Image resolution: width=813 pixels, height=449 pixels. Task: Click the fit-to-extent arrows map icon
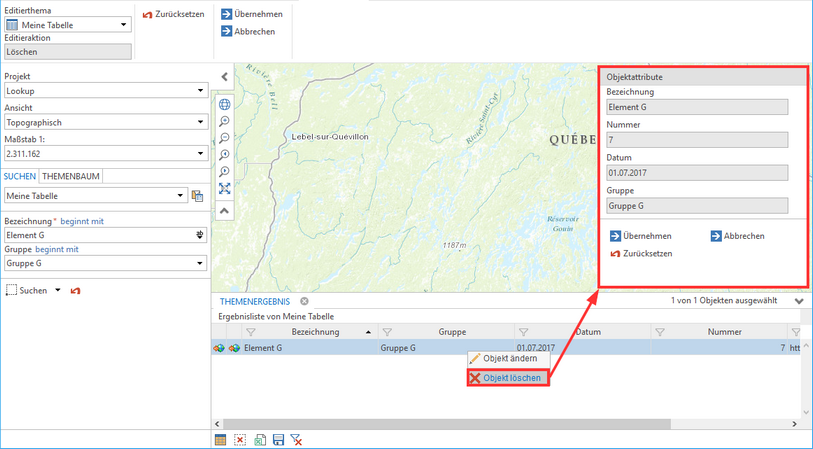(224, 188)
